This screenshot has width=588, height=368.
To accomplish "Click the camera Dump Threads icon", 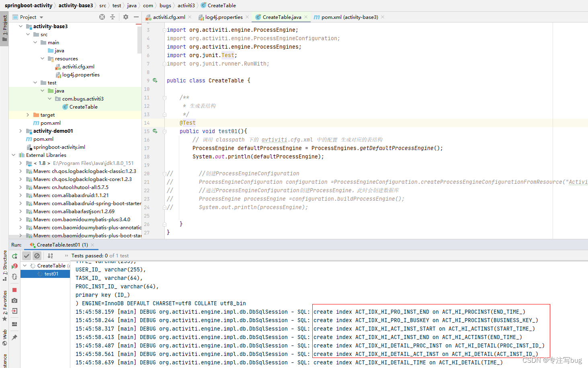I will pos(14,300).
